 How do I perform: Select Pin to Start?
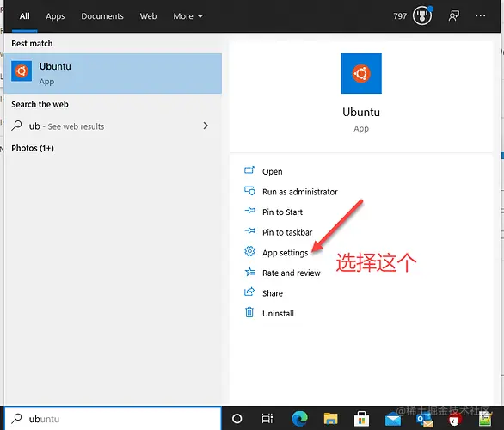(282, 212)
